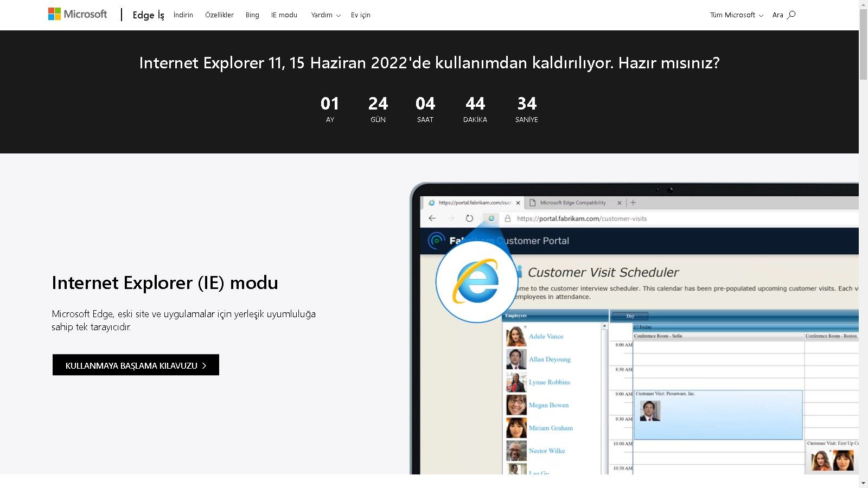Close the portal.fabrikam.com browser tab
The width and height of the screenshot is (868, 488).
coord(518,203)
